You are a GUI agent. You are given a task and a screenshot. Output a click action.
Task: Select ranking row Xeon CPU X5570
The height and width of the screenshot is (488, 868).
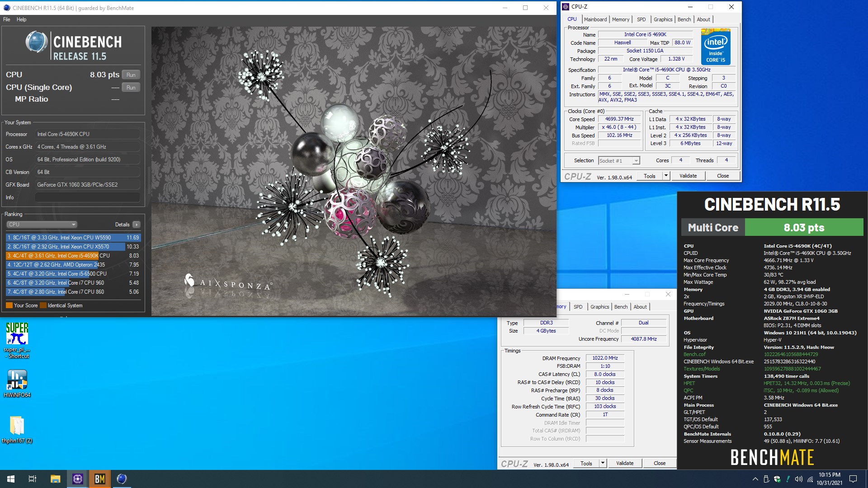click(73, 246)
